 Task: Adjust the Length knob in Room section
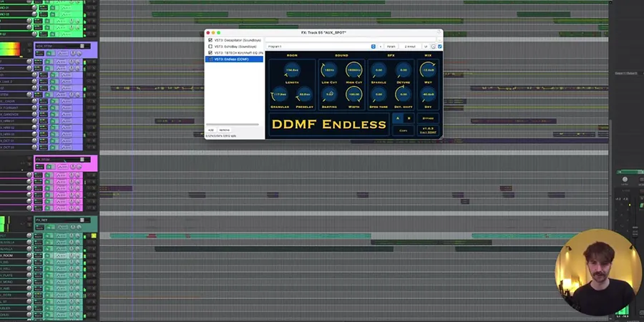point(292,70)
